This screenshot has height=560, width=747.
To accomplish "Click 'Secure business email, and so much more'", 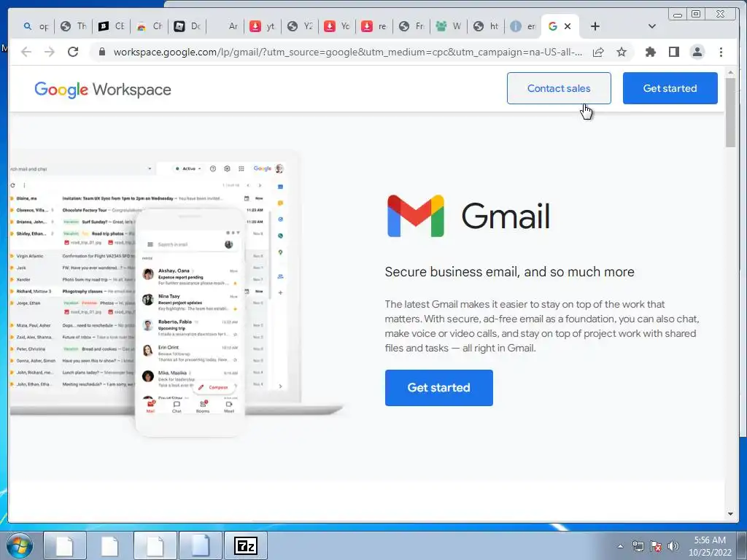I will [x=509, y=272].
